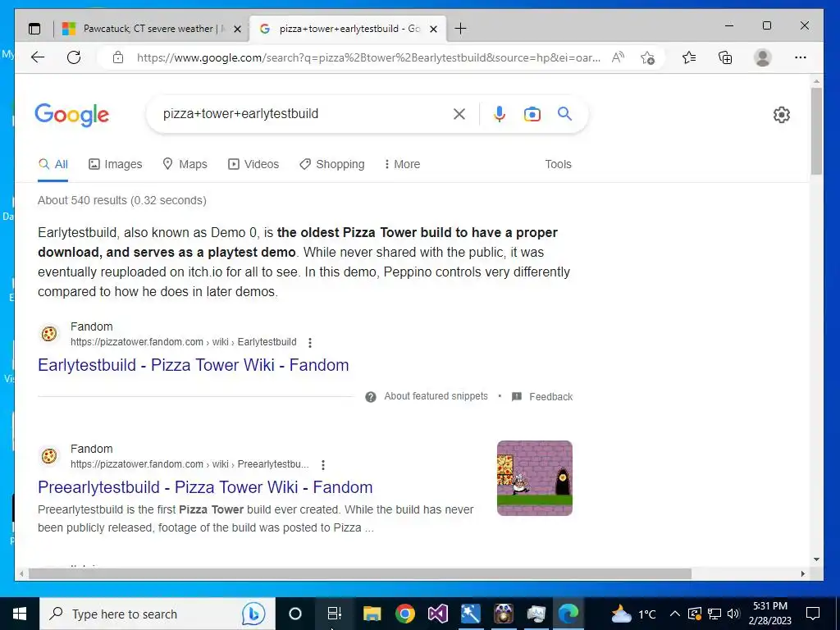
Task: Start search by voice microphone
Action: click(x=500, y=113)
